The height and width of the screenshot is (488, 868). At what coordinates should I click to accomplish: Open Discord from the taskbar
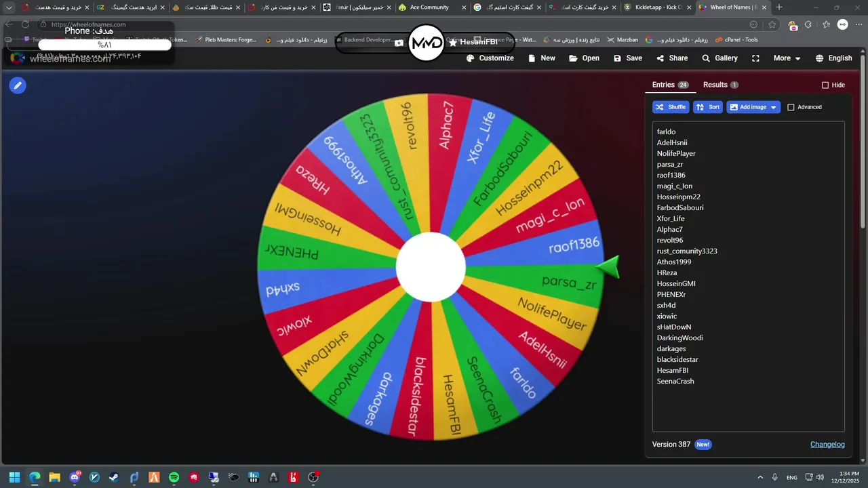tap(75, 478)
